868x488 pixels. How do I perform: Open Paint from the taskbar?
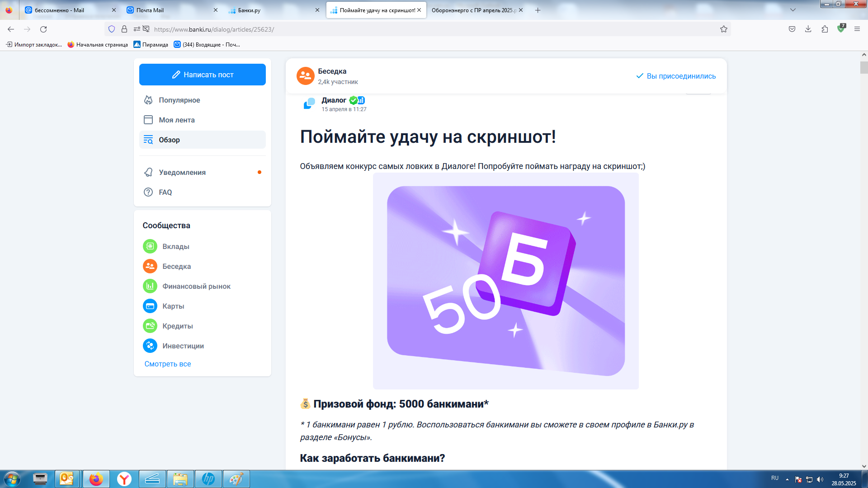tap(236, 479)
